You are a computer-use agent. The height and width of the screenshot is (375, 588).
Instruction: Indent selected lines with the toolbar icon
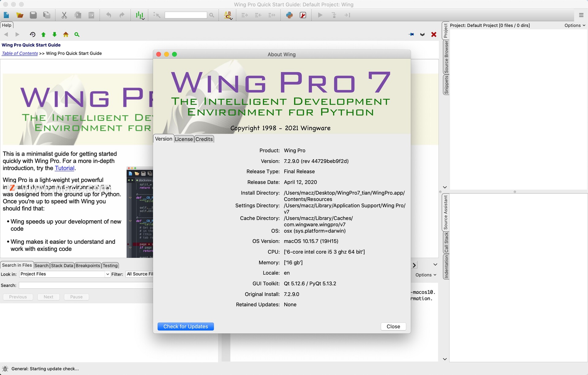click(244, 15)
